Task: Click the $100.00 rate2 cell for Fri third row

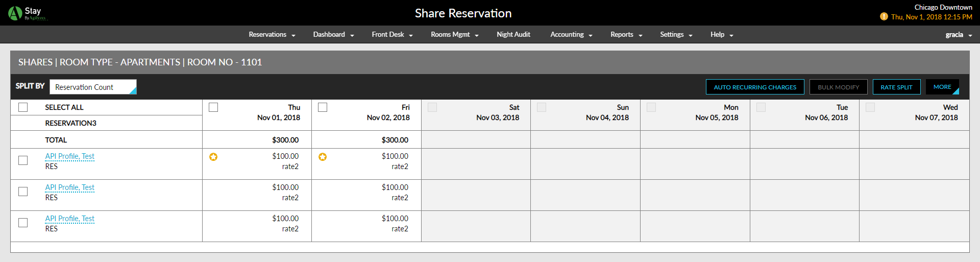Action: coord(366,226)
